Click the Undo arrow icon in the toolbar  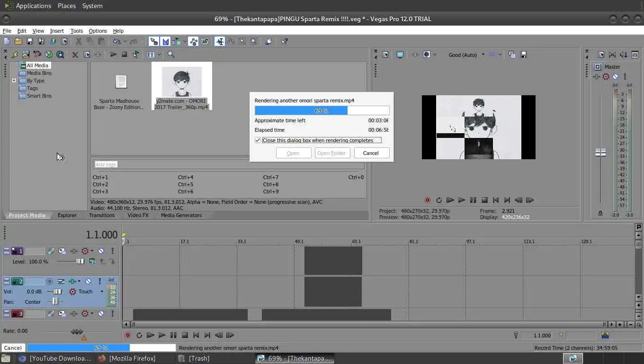[x=116, y=41]
